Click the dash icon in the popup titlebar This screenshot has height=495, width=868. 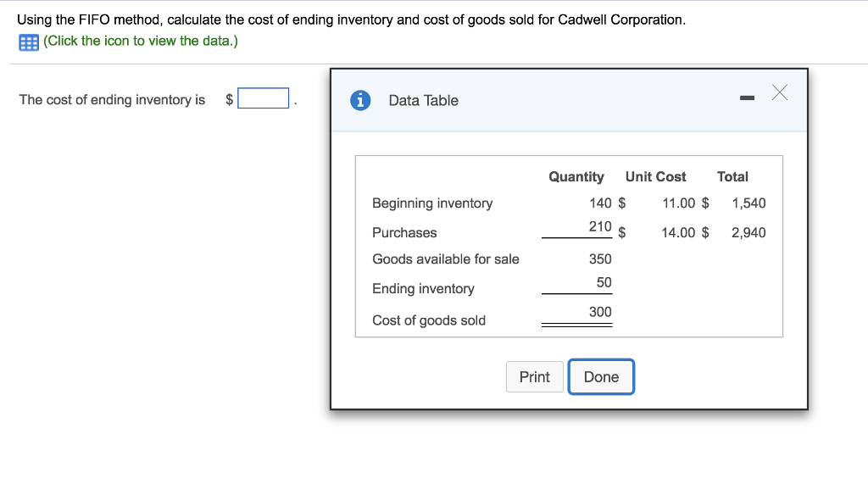747,97
